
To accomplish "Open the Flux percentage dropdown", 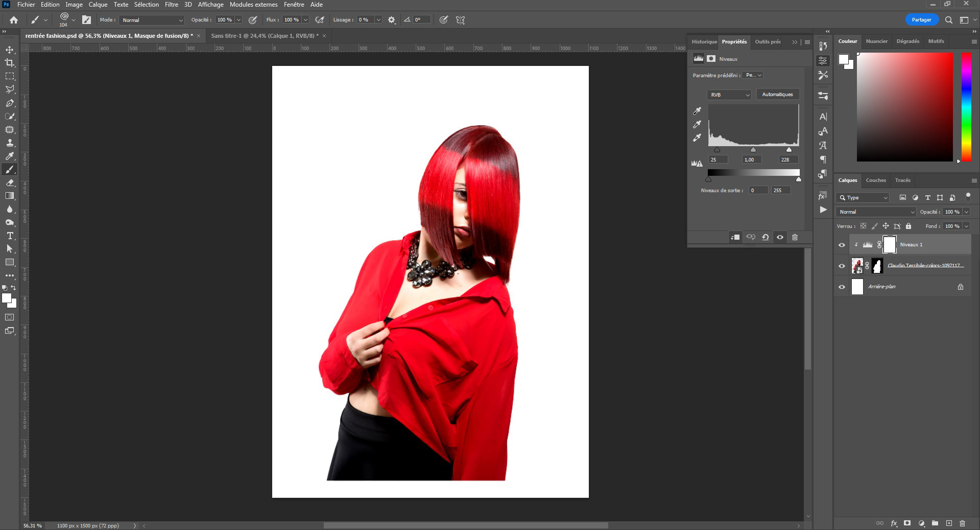I will [x=305, y=20].
